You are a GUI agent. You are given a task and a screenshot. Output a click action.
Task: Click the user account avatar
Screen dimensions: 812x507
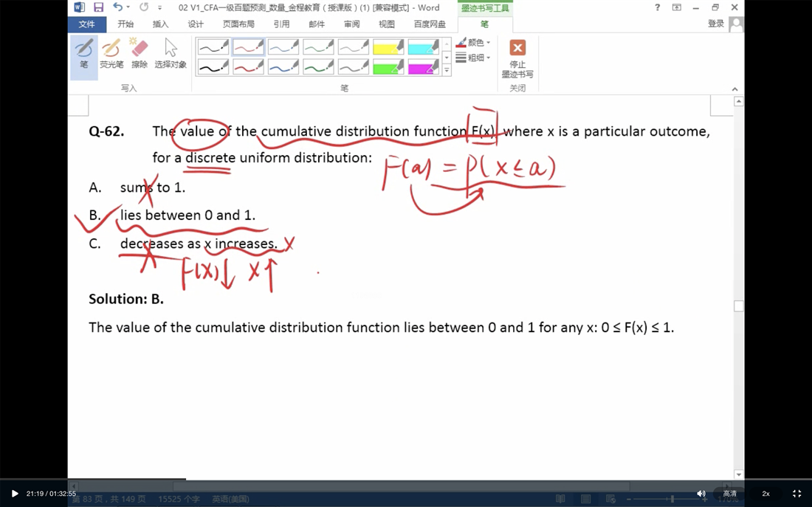(736, 24)
